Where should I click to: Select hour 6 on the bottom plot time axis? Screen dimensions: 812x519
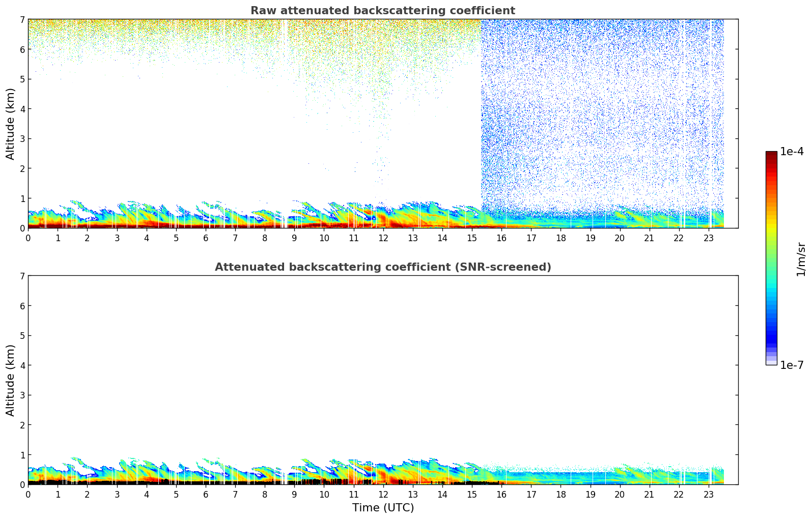(x=206, y=495)
